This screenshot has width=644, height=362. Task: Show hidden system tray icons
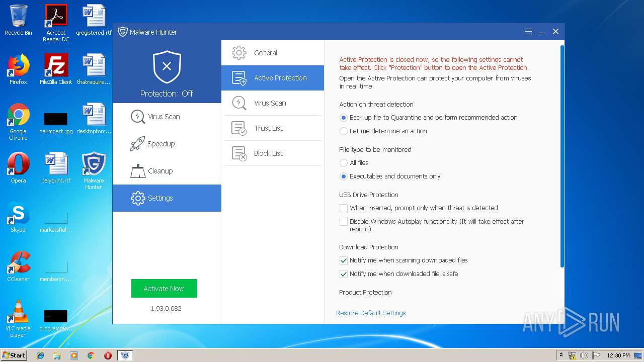pos(561,355)
